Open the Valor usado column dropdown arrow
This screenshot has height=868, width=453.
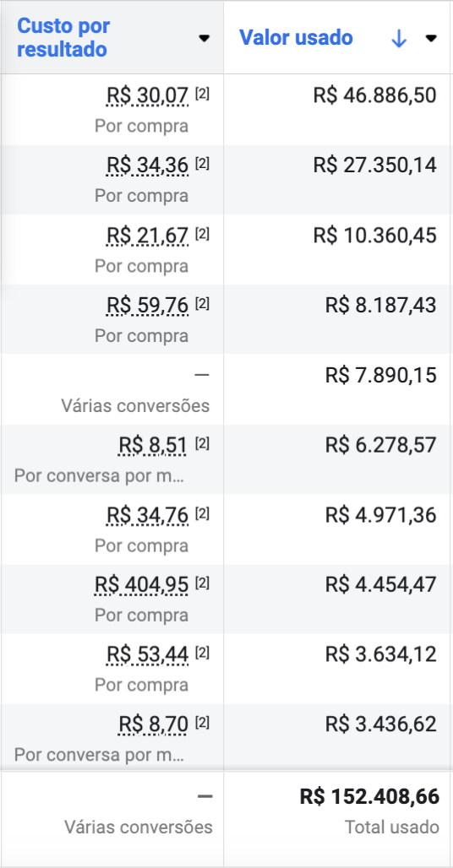coord(431,38)
